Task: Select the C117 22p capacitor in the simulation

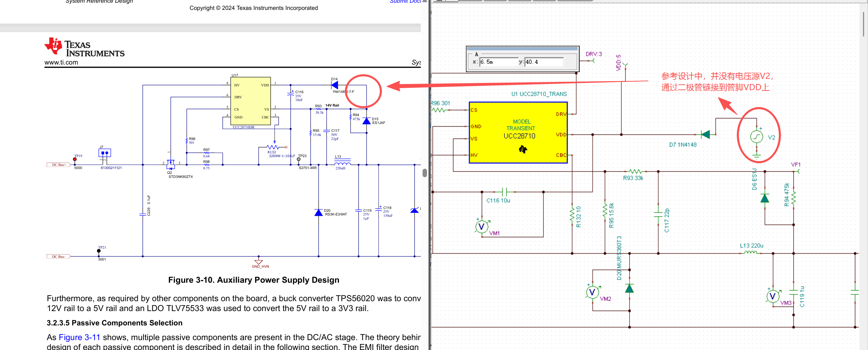Action: point(658,214)
